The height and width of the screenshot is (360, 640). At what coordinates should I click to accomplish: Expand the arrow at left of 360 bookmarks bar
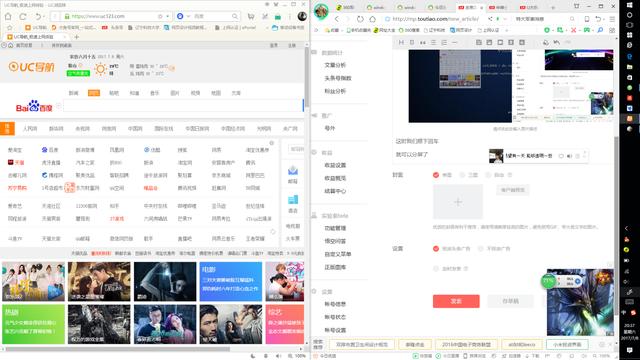[x=316, y=30]
